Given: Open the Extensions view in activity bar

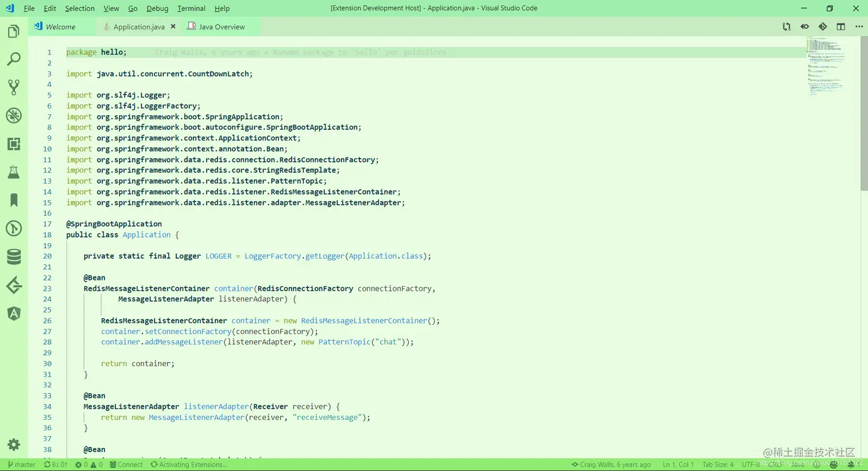Looking at the screenshot, I should coord(14,143).
